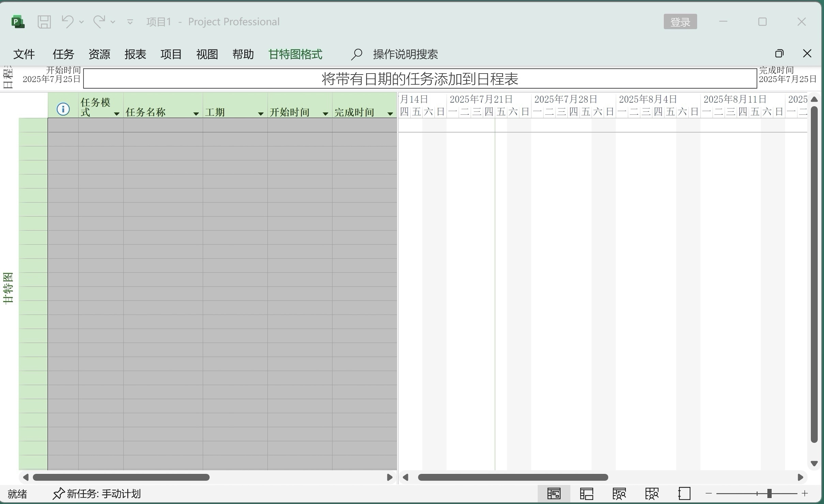
Task: Click 新任务: 手动计划 to change task mode
Action: [103, 494]
